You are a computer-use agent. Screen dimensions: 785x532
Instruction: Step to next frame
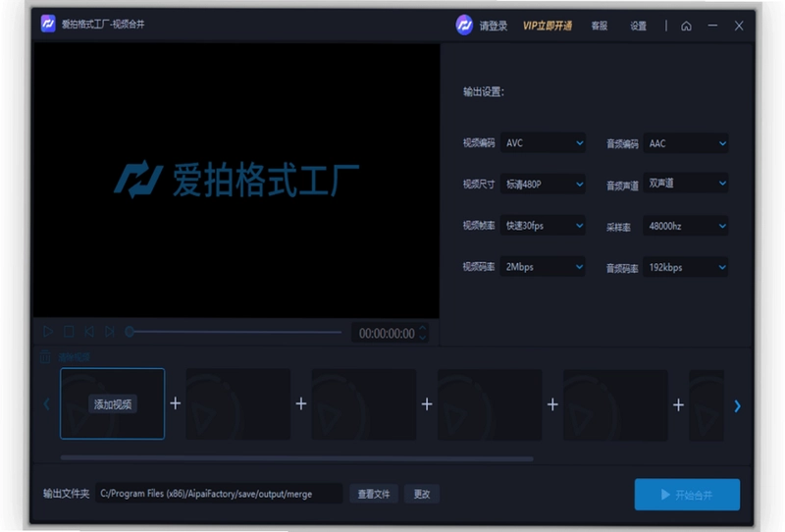coord(110,331)
